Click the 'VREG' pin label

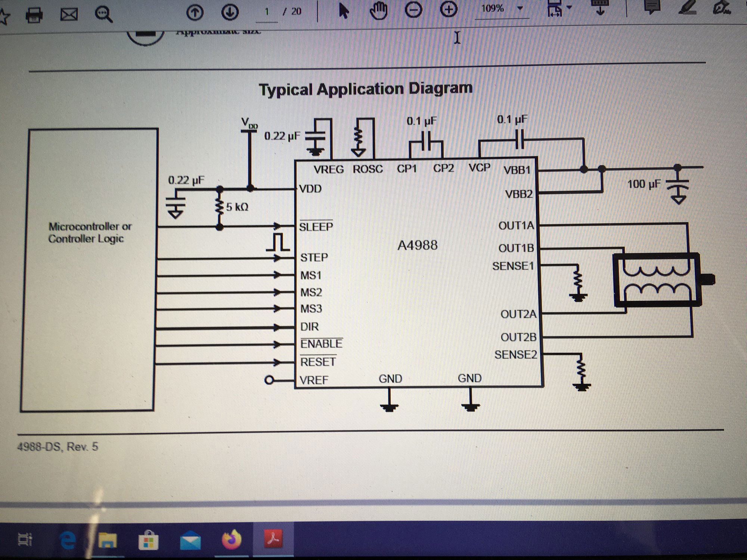click(329, 169)
